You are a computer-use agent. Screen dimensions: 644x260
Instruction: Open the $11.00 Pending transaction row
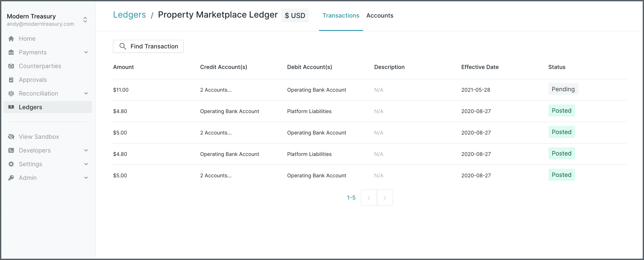pyautogui.click(x=369, y=90)
